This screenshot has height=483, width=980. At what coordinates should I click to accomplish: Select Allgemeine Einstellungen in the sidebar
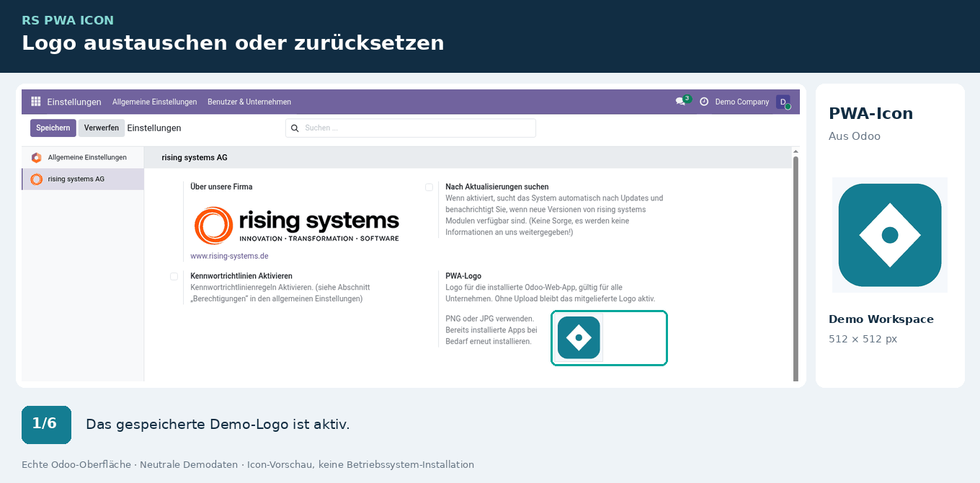click(83, 157)
